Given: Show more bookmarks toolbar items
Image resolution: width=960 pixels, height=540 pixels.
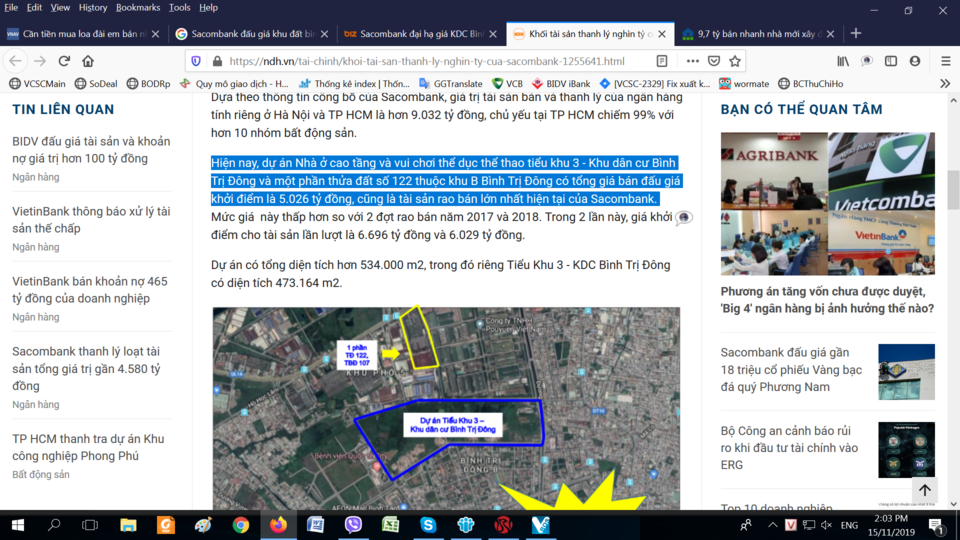Looking at the screenshot, I should click(945, 84).
